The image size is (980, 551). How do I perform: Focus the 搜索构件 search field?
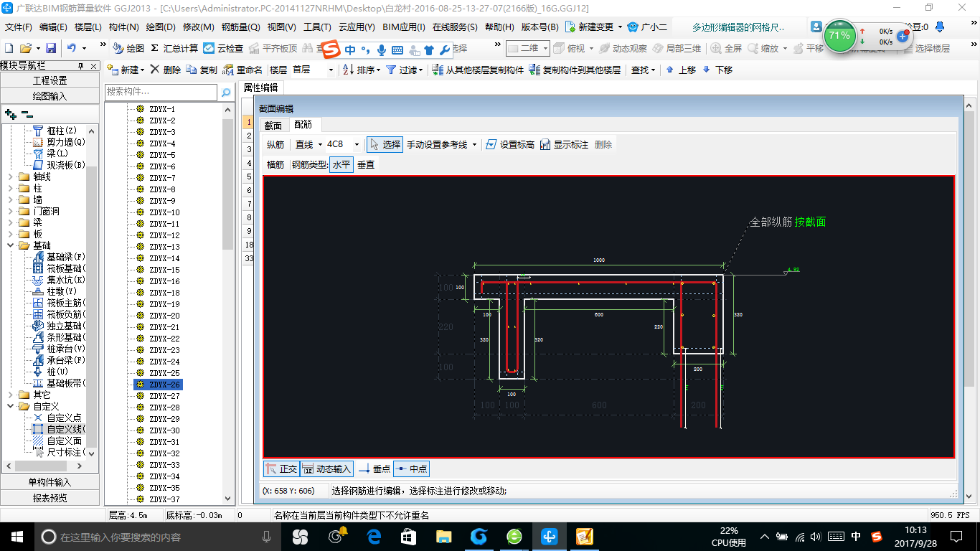click(x=161, y=92)
